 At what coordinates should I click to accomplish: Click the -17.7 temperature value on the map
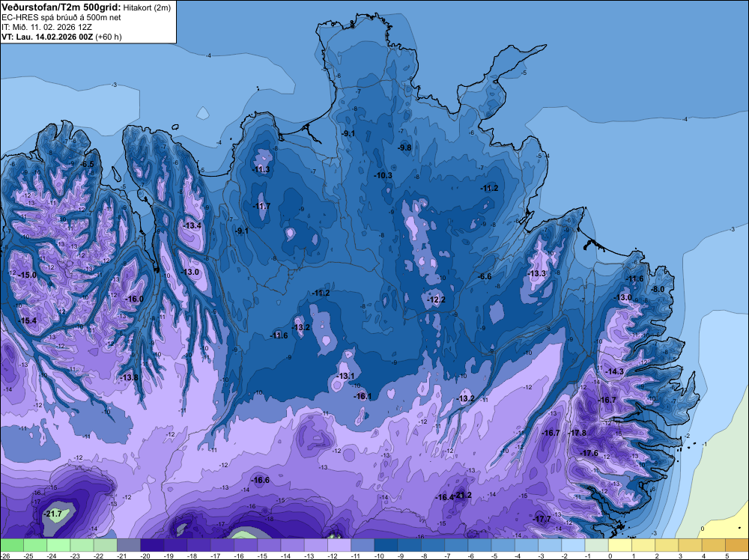click(542, 519)
